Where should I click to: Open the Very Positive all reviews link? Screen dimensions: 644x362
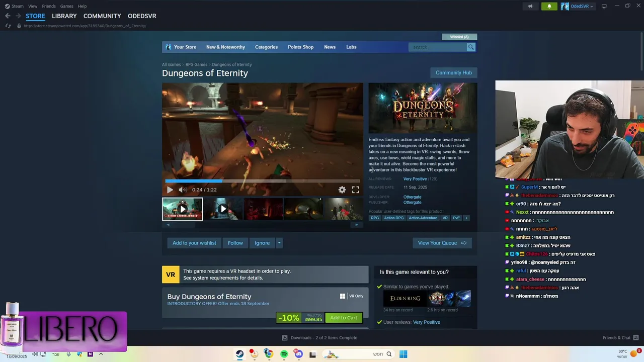point(415,179)
